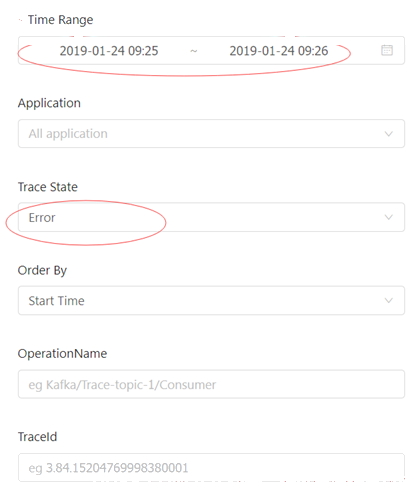Click the OperationName label
Viewport: 417px width, 491px height.
click(x=62, y=353)
